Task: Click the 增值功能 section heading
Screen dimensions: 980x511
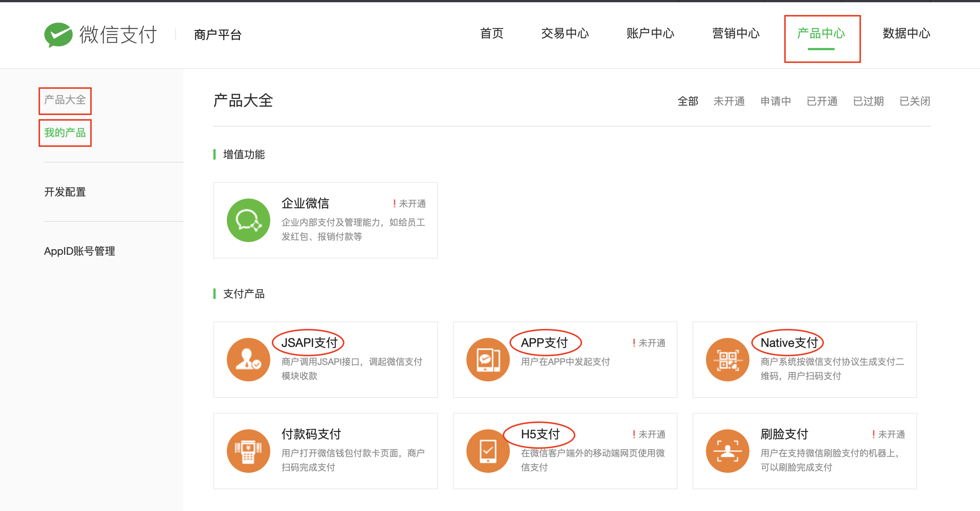Action: pos(244,155)
